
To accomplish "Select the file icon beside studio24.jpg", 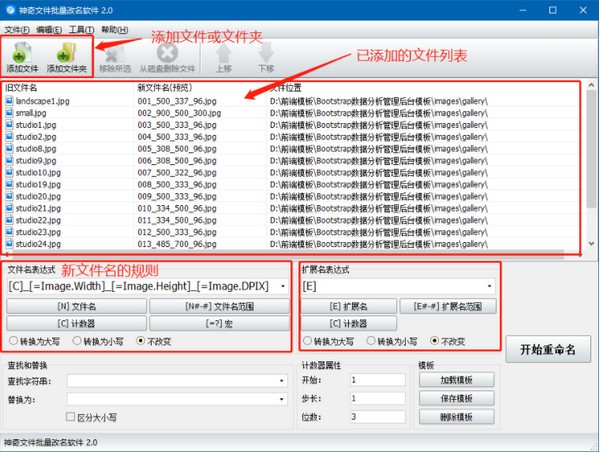I will pos(10,244).
